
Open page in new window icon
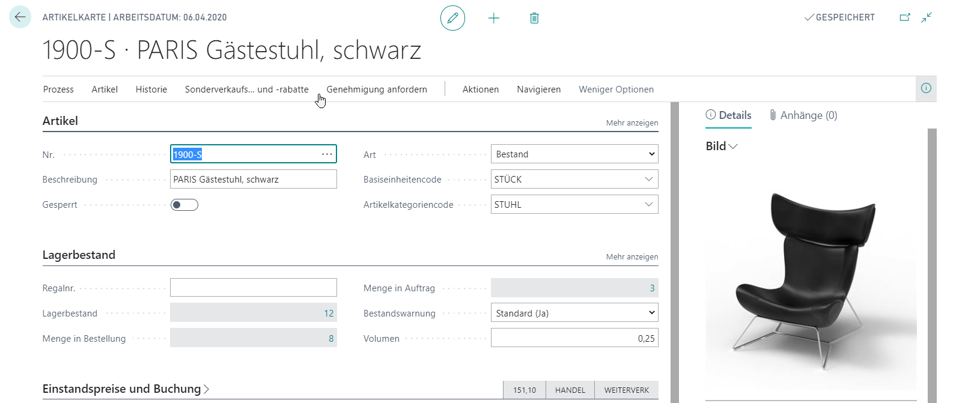(x=904, y=17)
